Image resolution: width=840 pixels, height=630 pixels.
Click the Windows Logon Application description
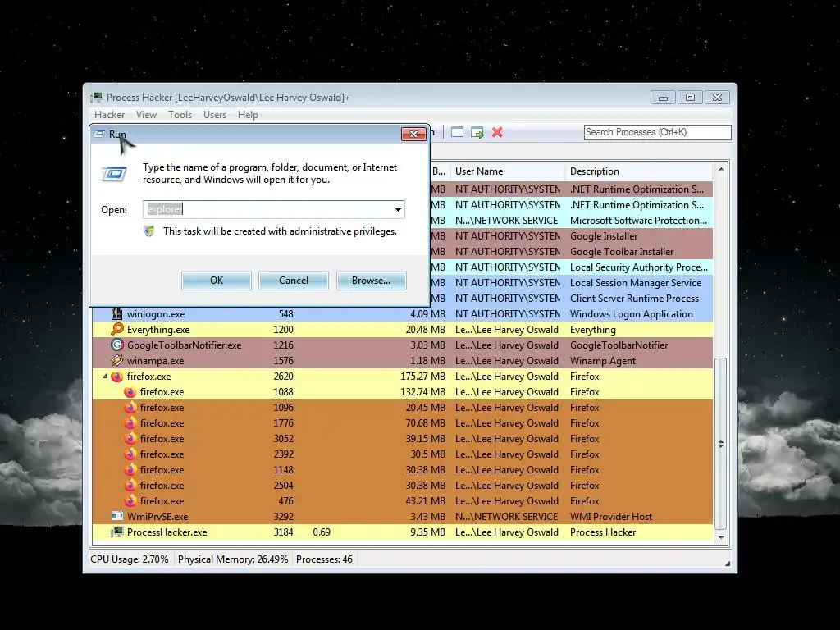pyautogui.click(x=631, y=314)
